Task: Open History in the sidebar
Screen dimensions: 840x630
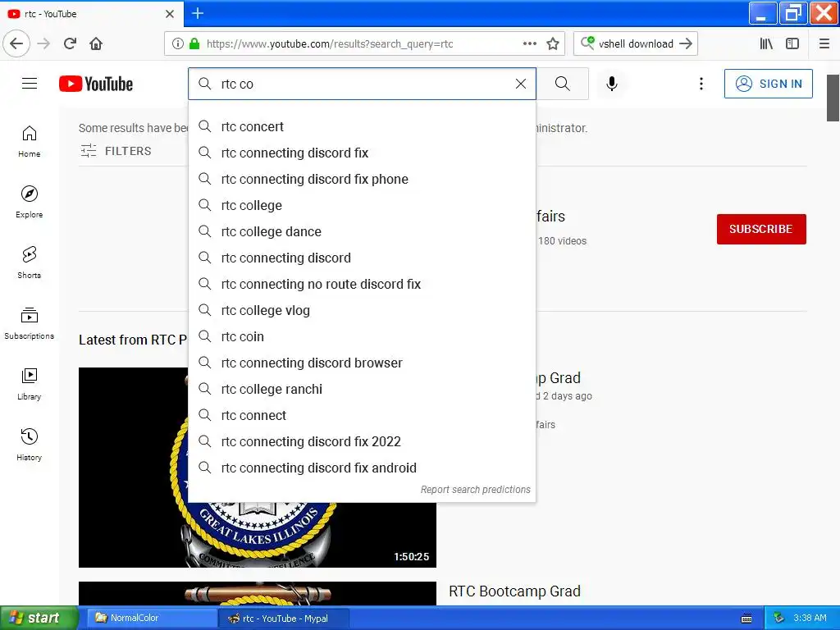Action: (x=29, y=445)
